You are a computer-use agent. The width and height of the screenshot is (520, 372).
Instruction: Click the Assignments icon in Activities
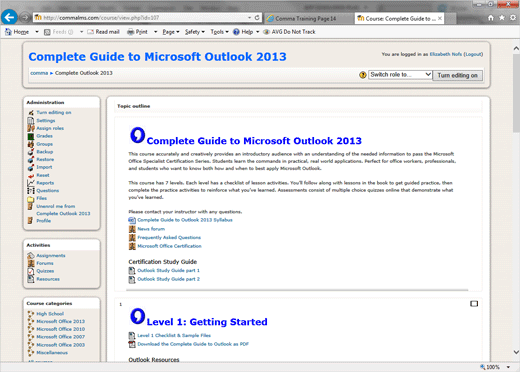click(31, 255)
